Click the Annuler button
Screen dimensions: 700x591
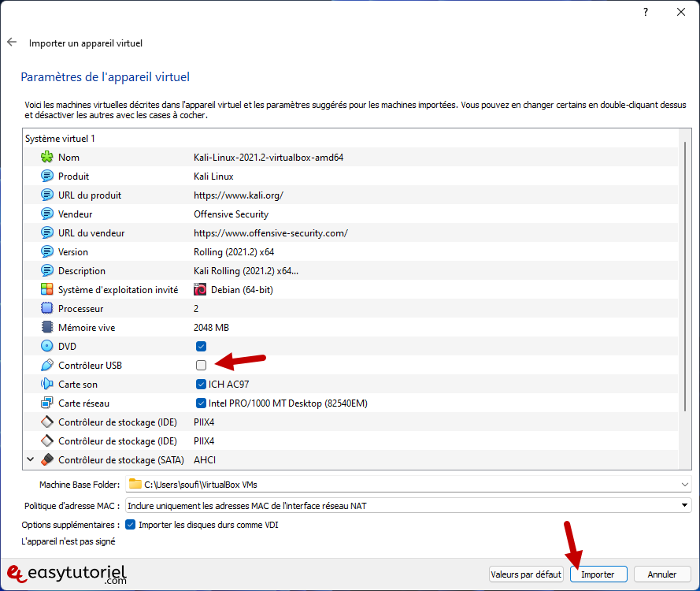[x=662, y=574]
